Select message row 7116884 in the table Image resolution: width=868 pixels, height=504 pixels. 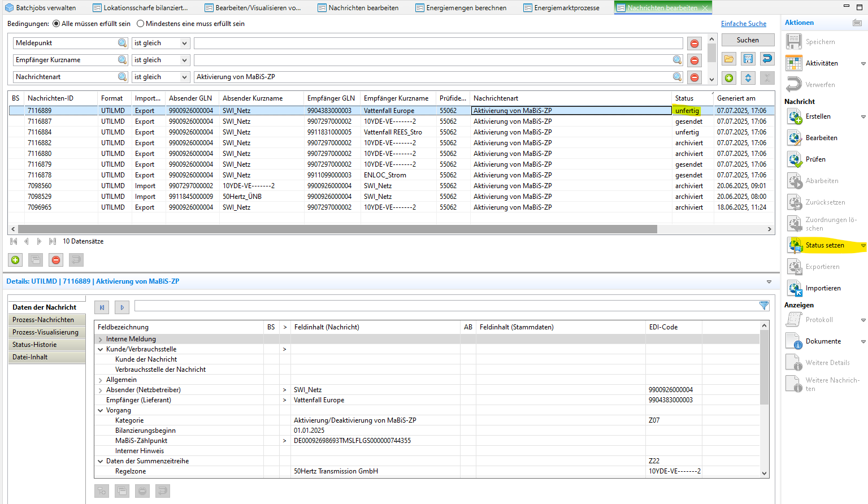[40, 132]
